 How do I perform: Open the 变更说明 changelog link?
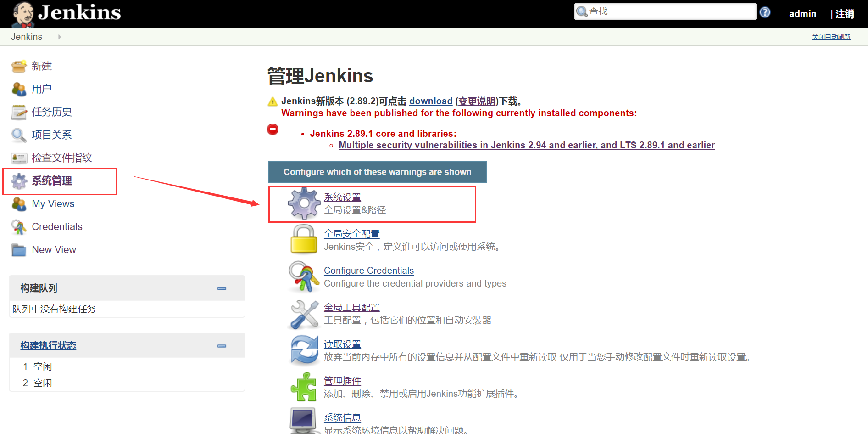(x=477, y=101)
